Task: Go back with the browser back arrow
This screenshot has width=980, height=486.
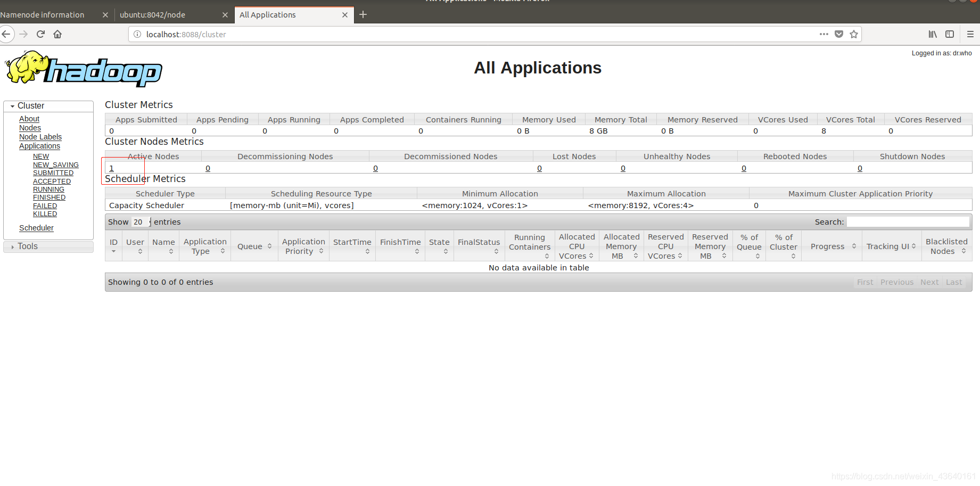Action: 6,34
